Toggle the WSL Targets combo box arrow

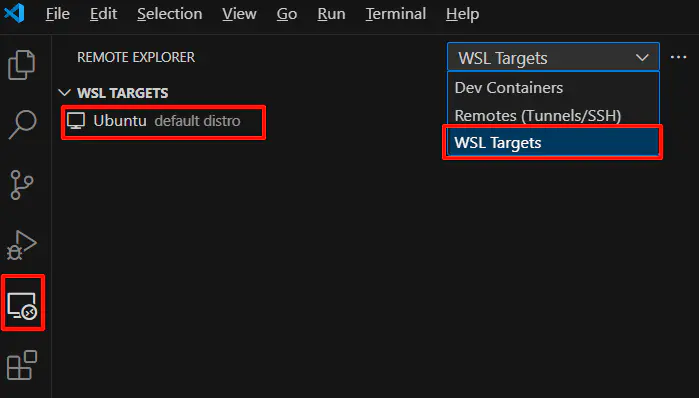point(642,58)
